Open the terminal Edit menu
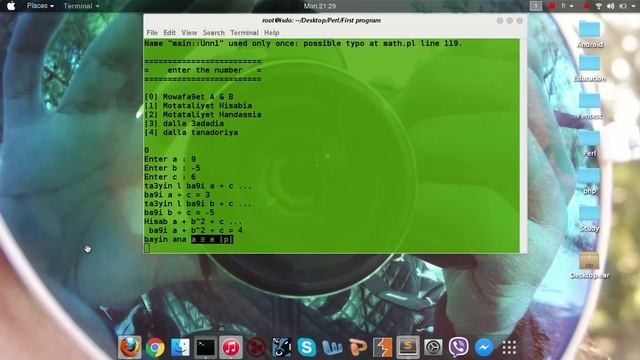 click(x=169, y=33)
